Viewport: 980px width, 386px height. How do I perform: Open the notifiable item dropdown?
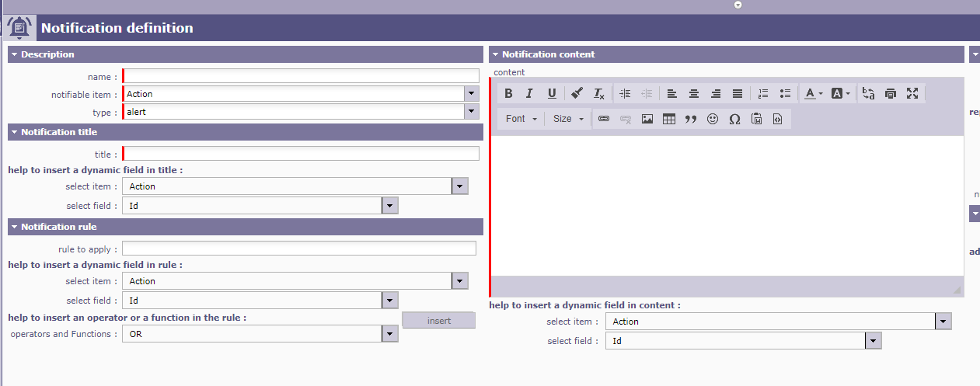(471, 94)
